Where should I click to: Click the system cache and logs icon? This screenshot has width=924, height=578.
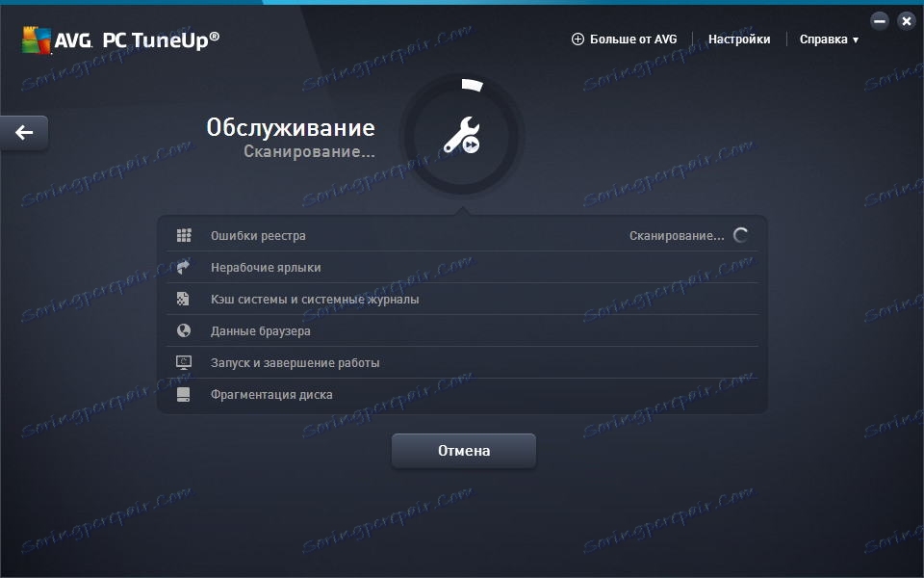click(x=182, y=299)
